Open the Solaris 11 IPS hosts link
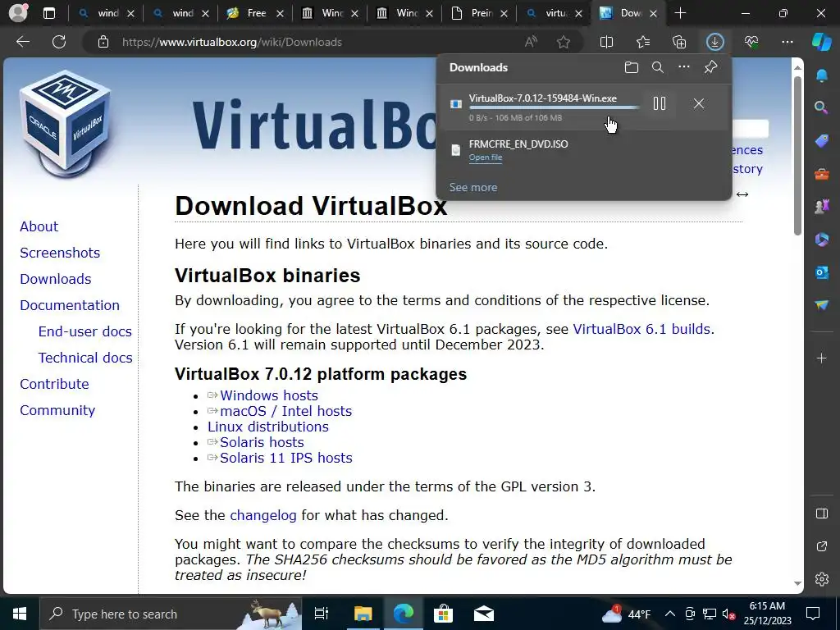 coord(286,458)
